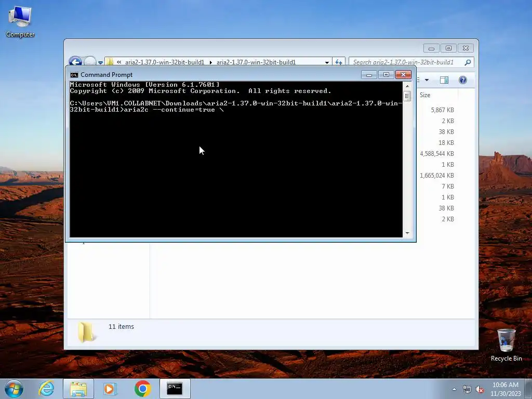Open Command Prompt window system menu icon

pos(74,75)
